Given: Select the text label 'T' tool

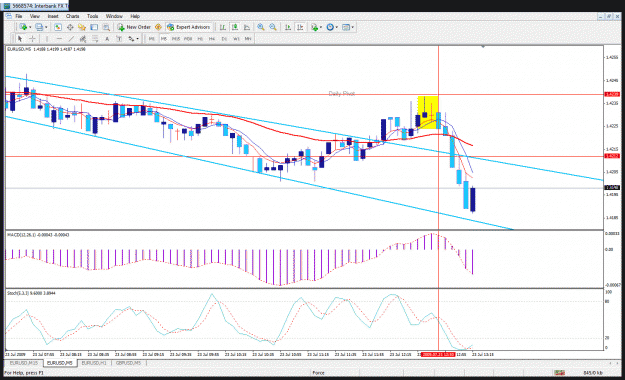Looking at the screenshot, I should (119, 39).
